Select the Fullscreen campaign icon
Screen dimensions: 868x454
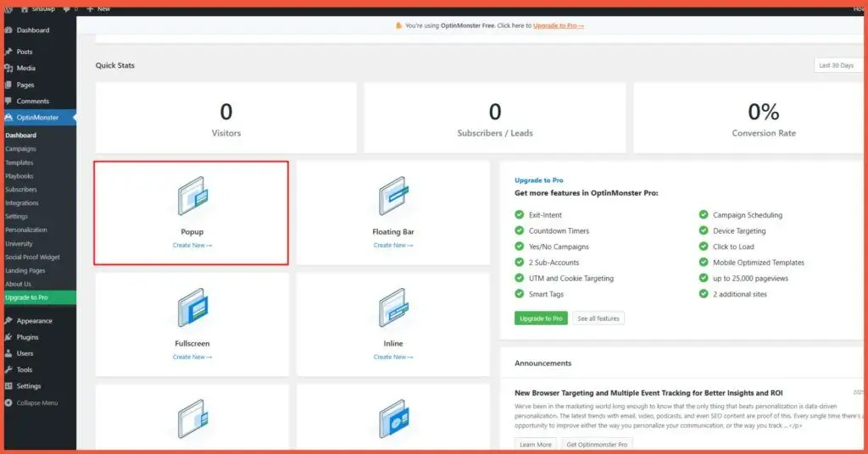point(192,310)
